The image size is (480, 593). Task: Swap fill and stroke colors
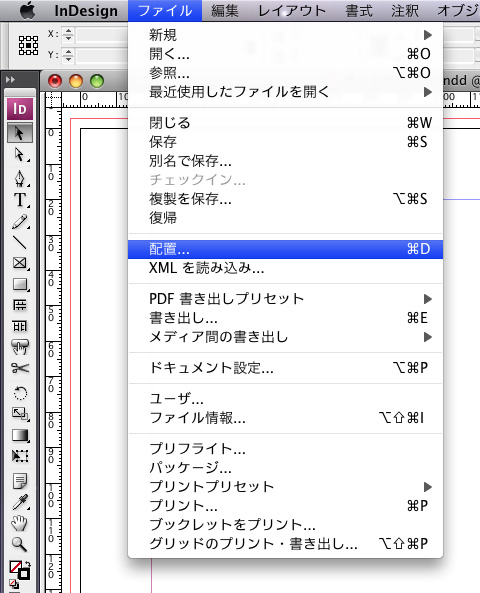(x=28, y=564)
